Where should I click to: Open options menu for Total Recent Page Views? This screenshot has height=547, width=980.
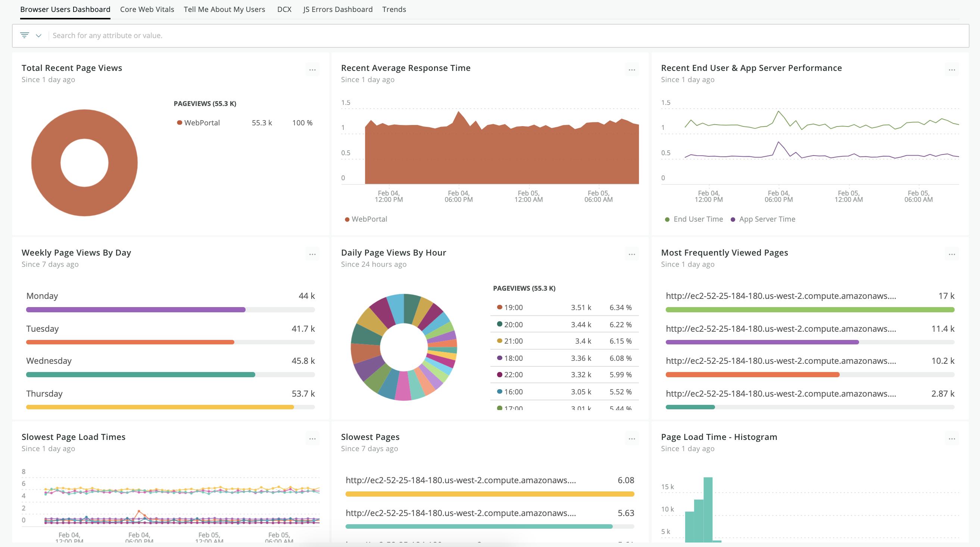pos(312,70)
